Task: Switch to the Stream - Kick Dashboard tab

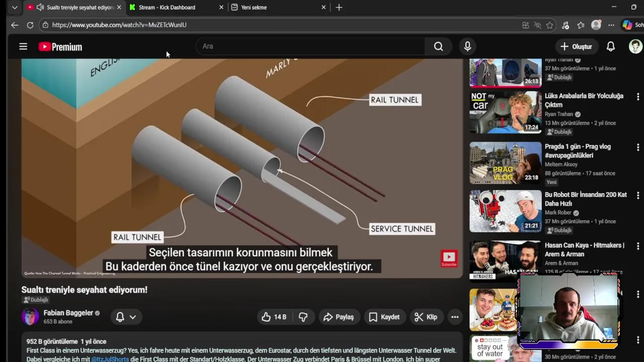Action: point(176,8)
